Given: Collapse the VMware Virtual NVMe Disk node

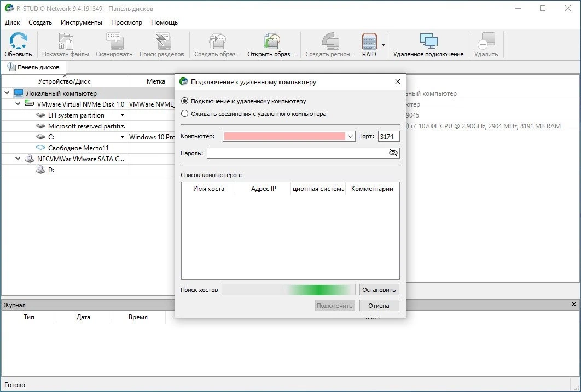Looking at the screenshot, I should click(18, 104).
